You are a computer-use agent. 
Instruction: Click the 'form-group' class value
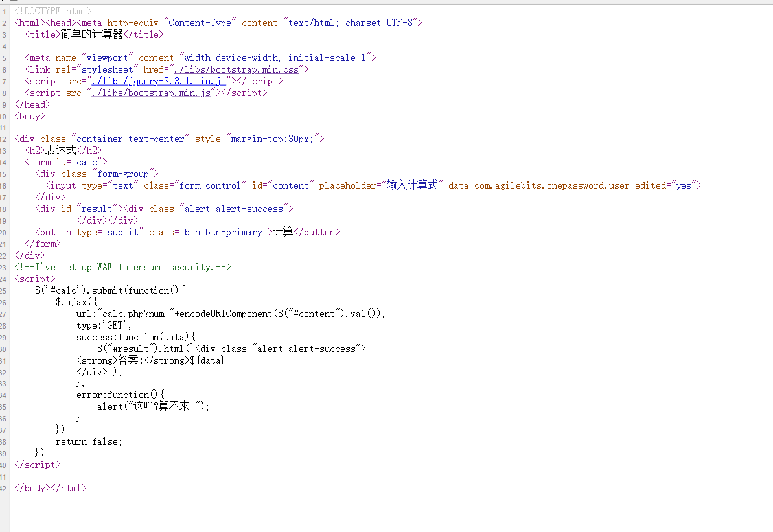point(122,174)
